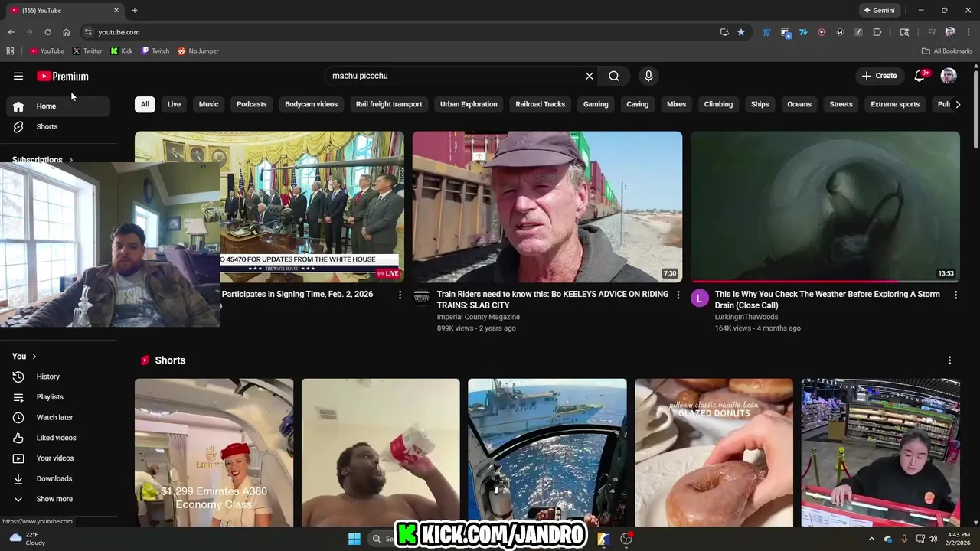Open Downloads in the sidebar

(58, 478)
